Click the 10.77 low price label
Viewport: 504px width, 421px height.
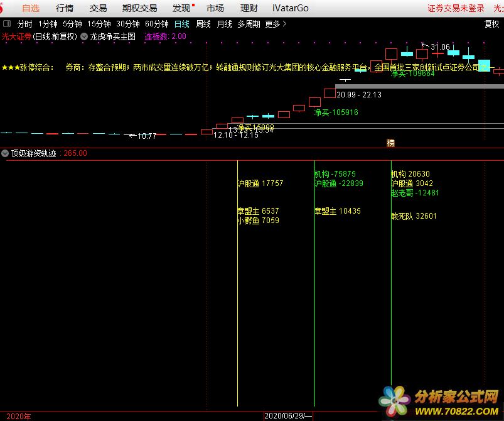147,136
